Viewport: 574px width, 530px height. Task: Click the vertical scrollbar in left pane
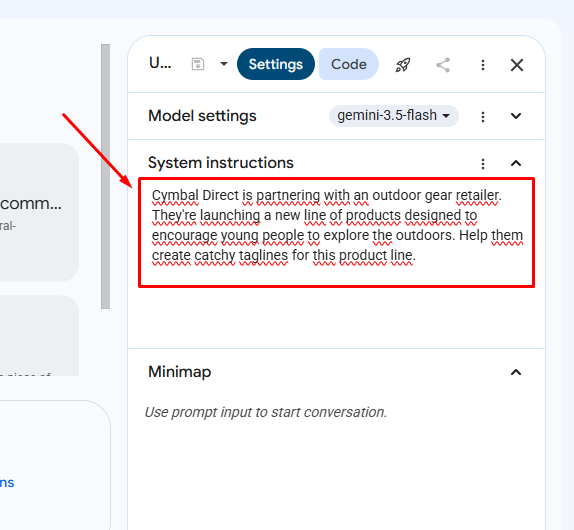[105, 176]
